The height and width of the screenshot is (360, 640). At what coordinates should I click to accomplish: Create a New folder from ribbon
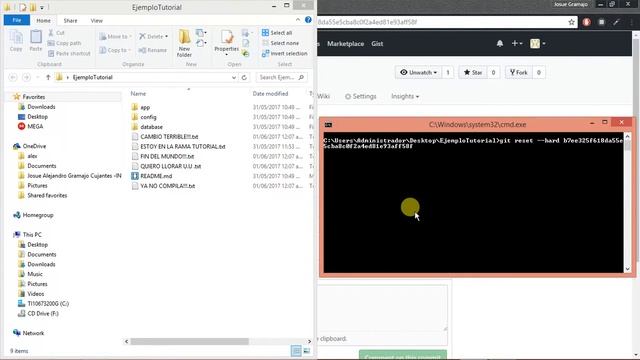tap(184, 43)
